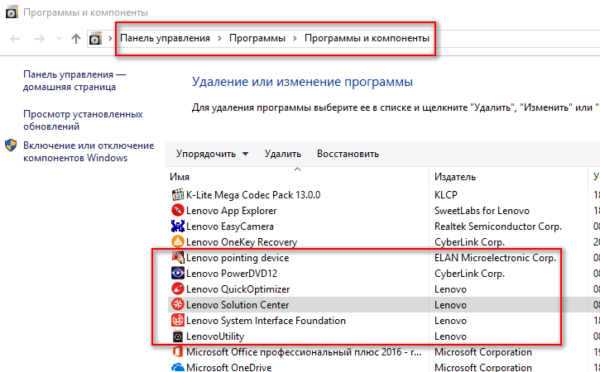This screenshot has width=600, height=372.
Task: Click the address bar location icon
Action: 95,39
